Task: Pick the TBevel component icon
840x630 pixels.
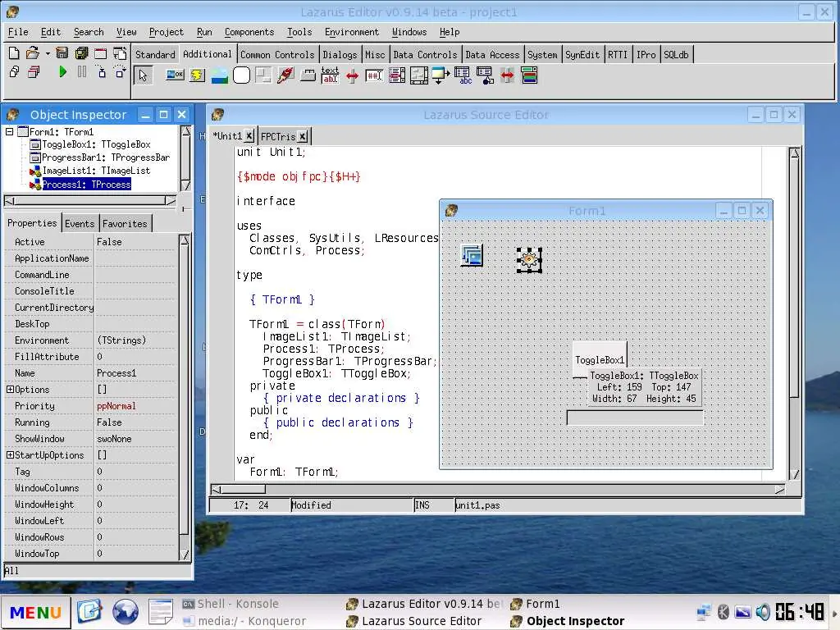Action: click(x=263, y=75)
